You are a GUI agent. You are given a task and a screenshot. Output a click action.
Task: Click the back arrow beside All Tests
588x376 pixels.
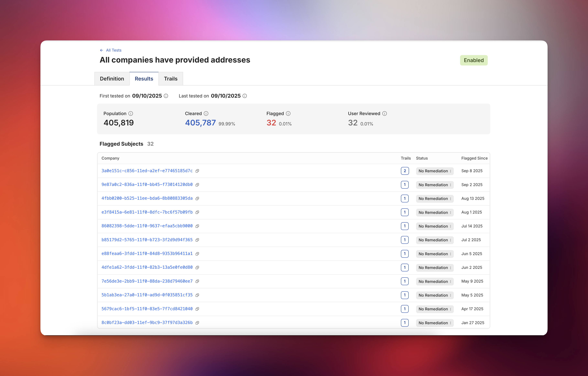(x=102, y=50)
